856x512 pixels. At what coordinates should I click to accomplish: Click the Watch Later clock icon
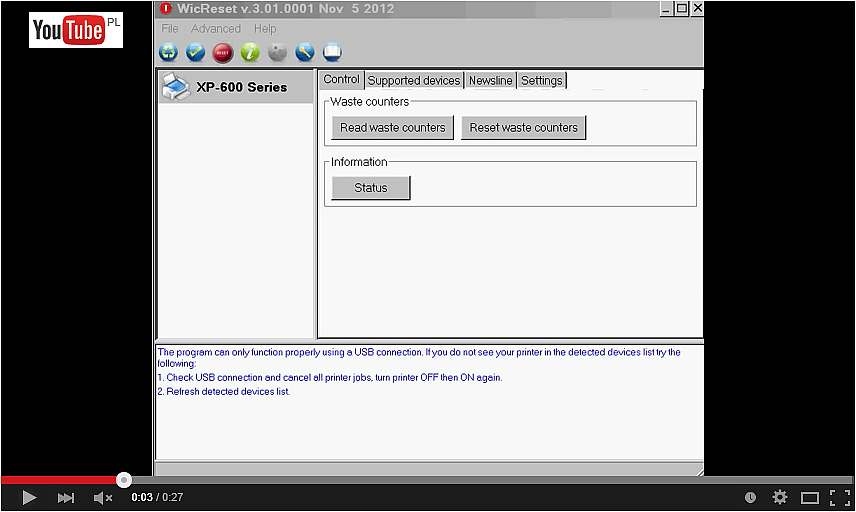point(750,497)
